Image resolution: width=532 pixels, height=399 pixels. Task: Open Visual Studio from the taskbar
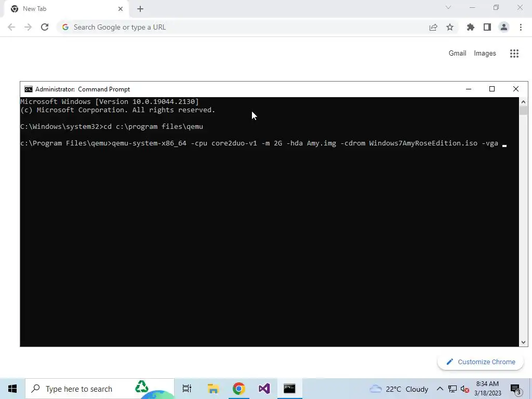point(264,389)
